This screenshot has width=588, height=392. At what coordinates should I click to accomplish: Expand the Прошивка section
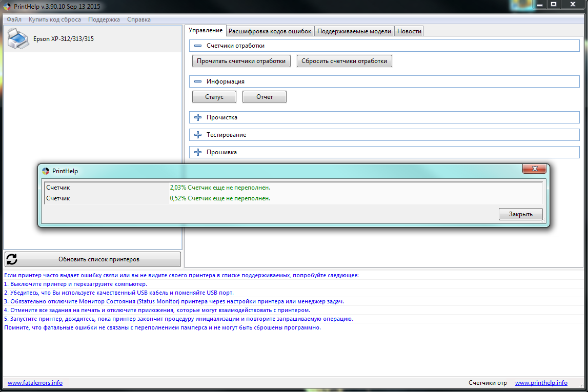coord(198,152)
